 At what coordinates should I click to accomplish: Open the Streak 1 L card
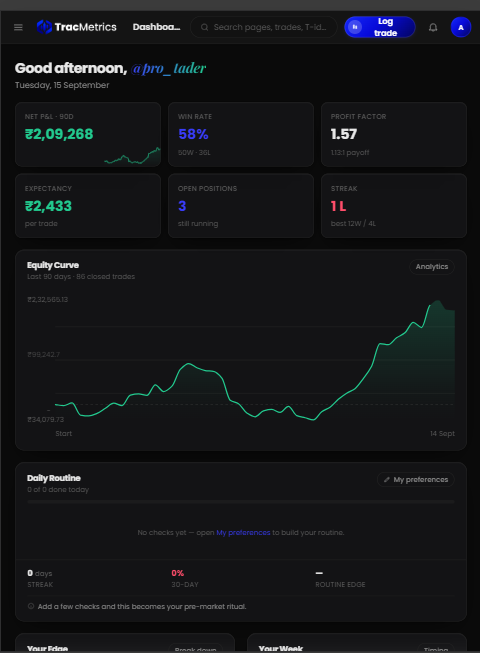click(394, 206)
